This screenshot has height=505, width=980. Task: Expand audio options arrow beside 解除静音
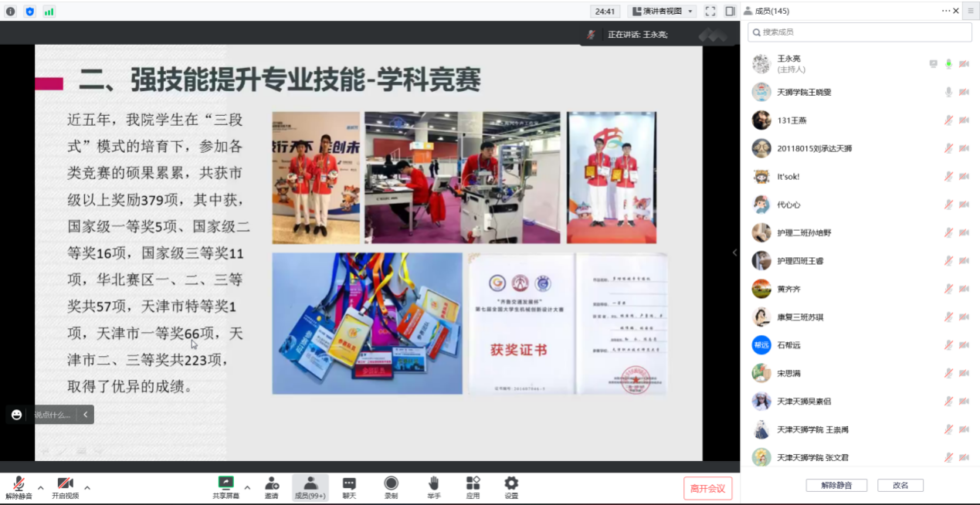tap(40, 487)
